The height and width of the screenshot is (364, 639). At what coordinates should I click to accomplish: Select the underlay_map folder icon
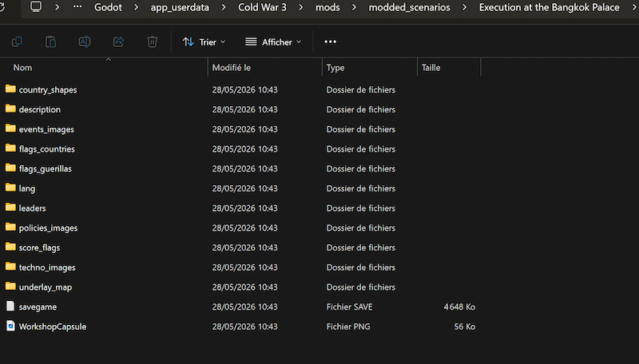(10, 287)
